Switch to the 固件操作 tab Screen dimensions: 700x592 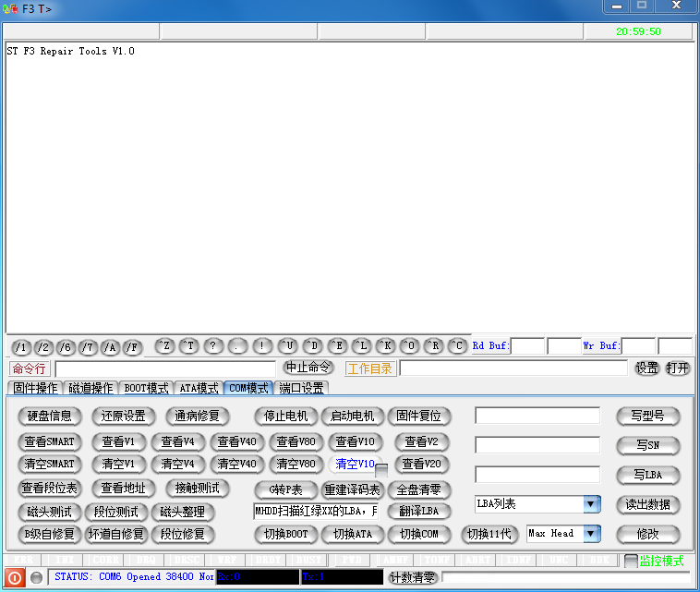35,388
